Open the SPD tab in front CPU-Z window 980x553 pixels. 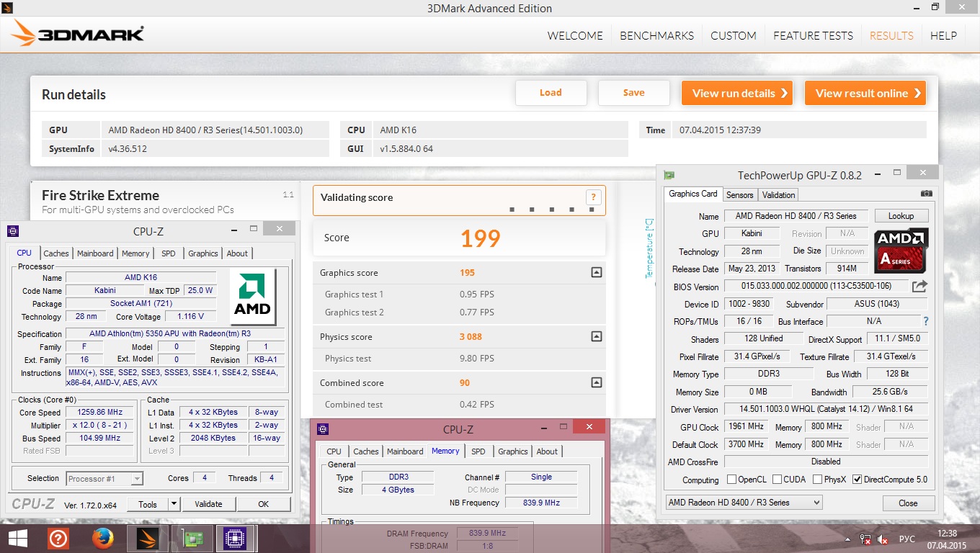(x=168, y=253)
